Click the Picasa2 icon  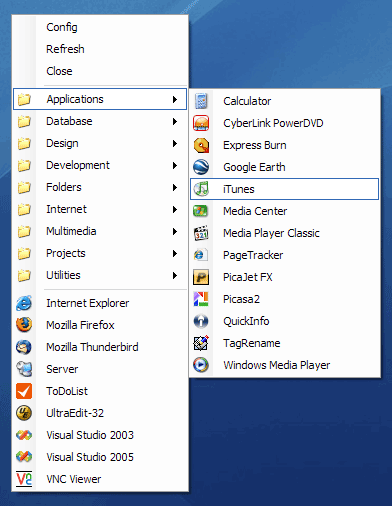tap(201, 299)
